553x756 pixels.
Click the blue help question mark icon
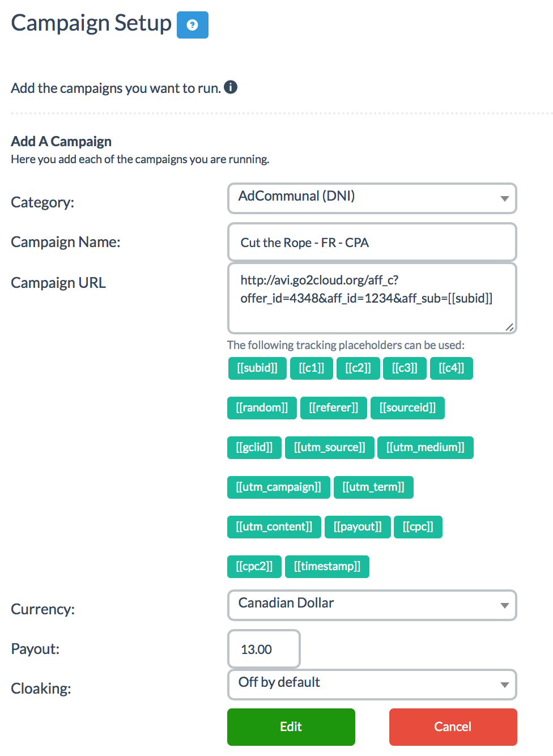tap(193, 25)
